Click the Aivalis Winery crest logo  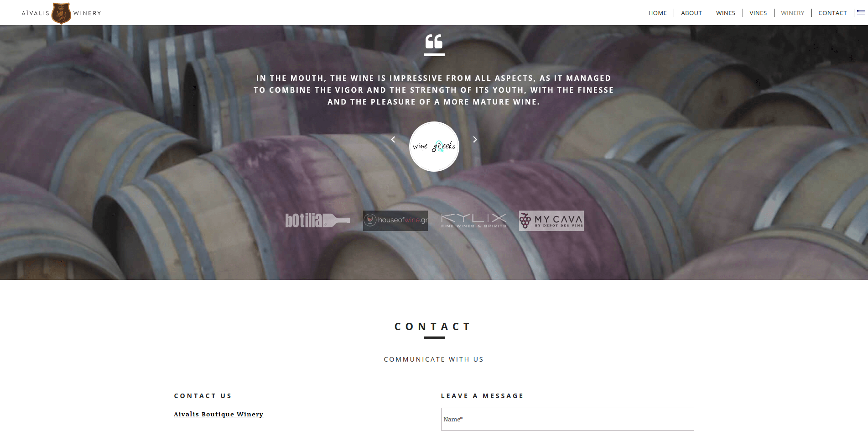pyautogui.click(x=61, y=13)
